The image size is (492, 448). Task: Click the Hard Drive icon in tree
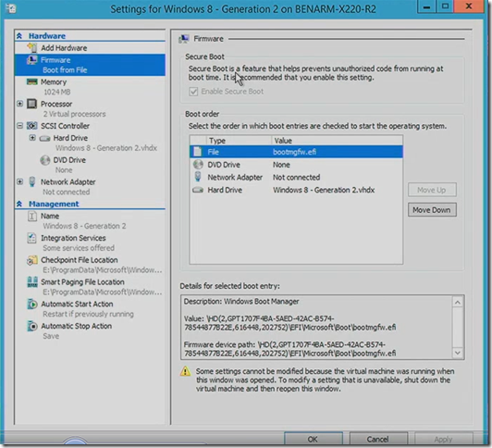pyautogui.click(x=45, y=138)
